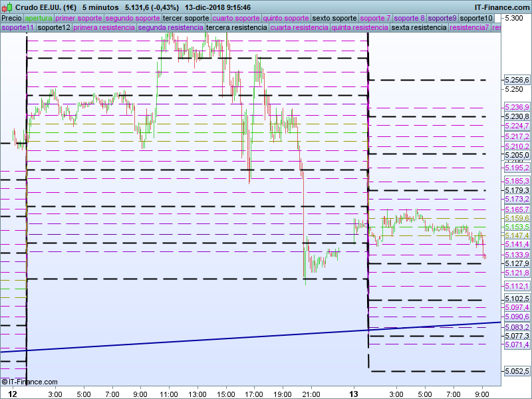532x399 pixels.
Task: Open the primer soporte legend entry
Action: point(78,19)
